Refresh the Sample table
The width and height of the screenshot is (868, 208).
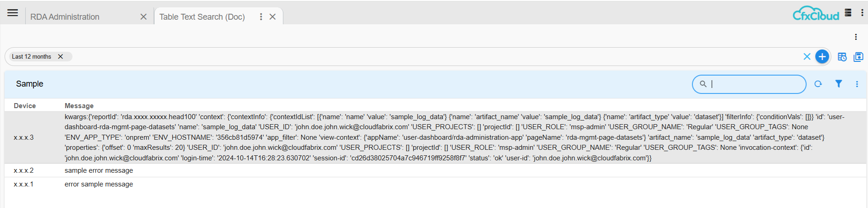818,84
